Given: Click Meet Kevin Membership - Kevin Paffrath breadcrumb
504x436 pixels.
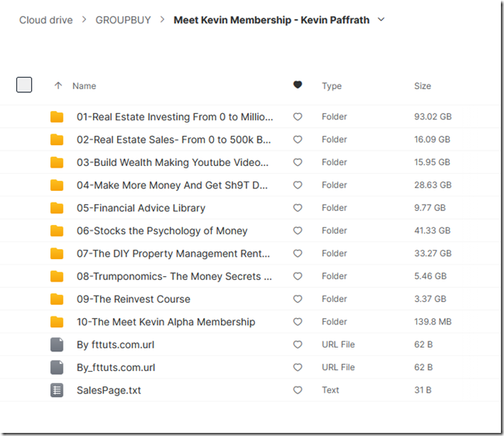Looking at the screenshot, I should (271, 20).
